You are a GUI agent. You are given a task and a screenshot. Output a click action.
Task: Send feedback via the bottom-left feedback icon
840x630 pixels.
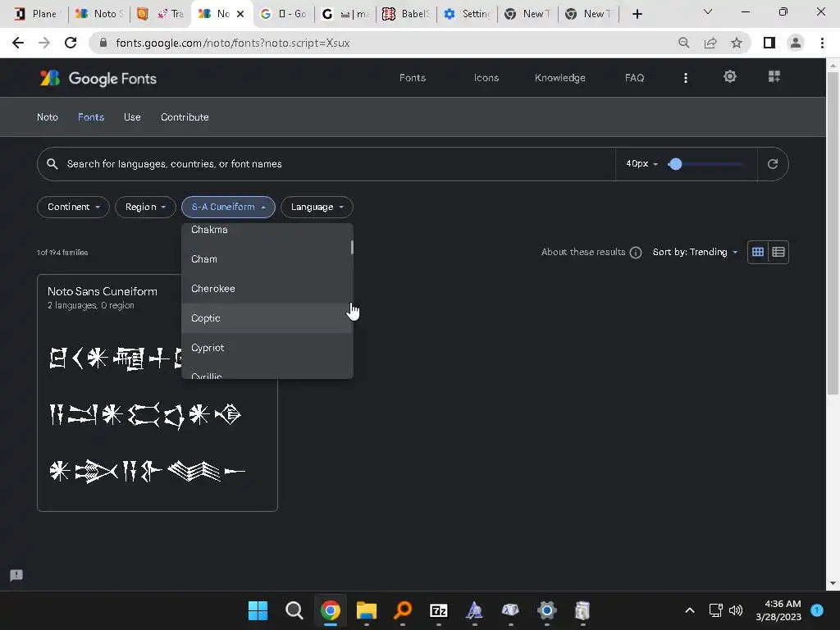point(16,575)
